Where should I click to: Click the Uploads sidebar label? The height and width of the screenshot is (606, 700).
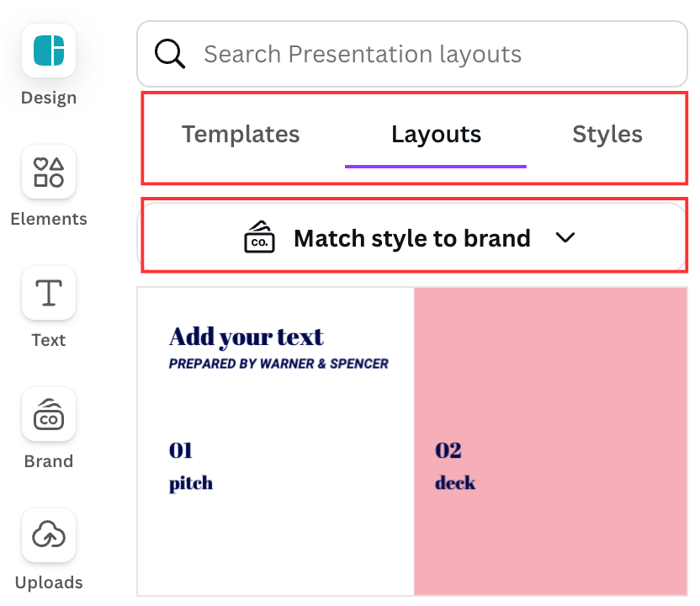48,582
